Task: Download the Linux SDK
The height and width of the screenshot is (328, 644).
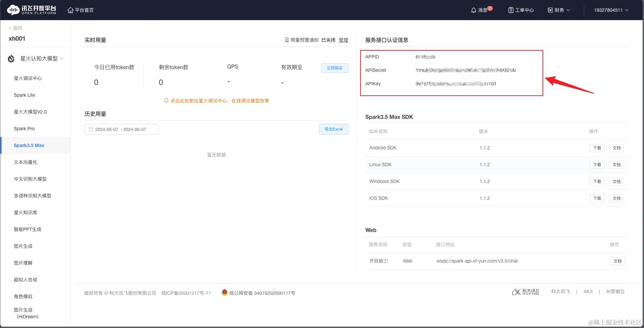Action: click(597, 165)
